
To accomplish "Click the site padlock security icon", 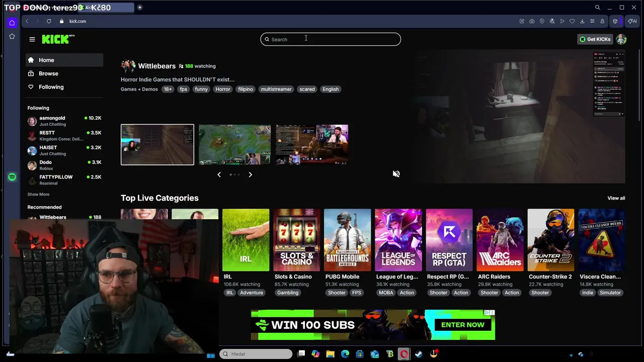I will click(61, 21).
